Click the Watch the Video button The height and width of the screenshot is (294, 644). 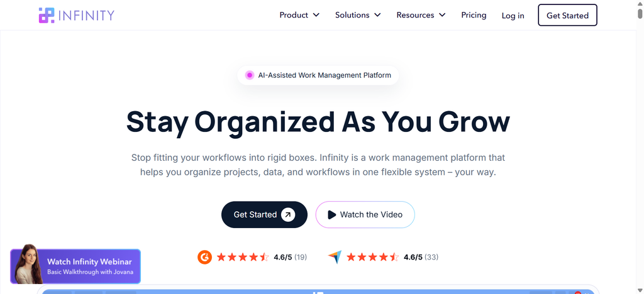click(365, 214)
